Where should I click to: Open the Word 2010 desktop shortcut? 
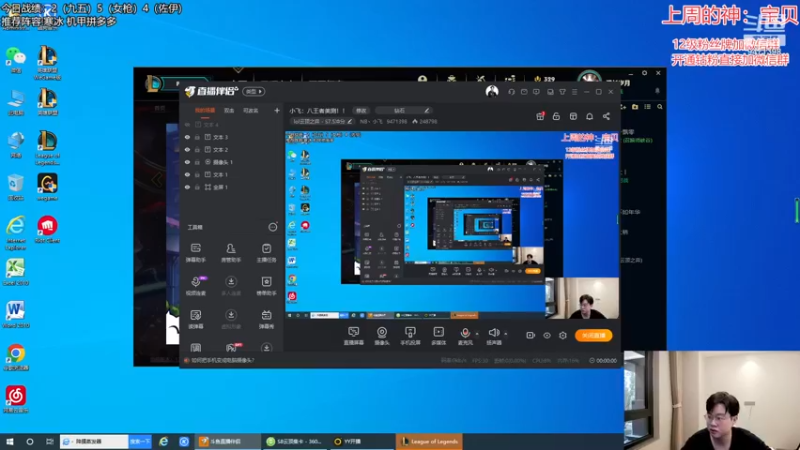[x=15, y=314]
